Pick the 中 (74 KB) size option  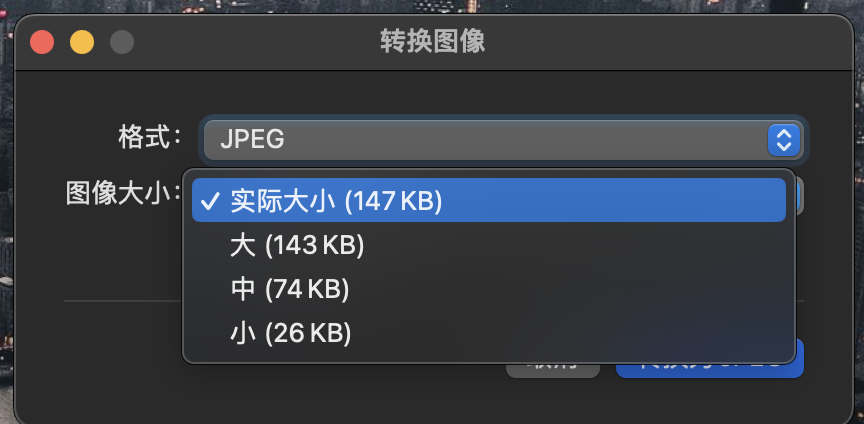(x=488, y=289)
